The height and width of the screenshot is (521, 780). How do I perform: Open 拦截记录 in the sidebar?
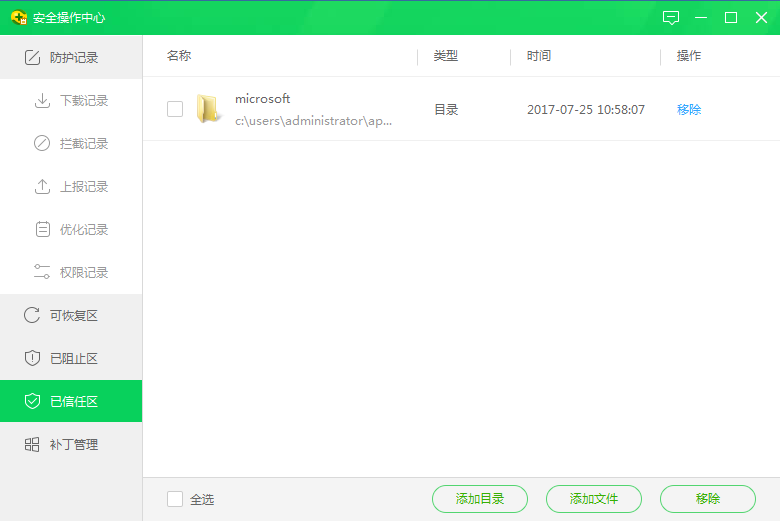click(71, 143)
